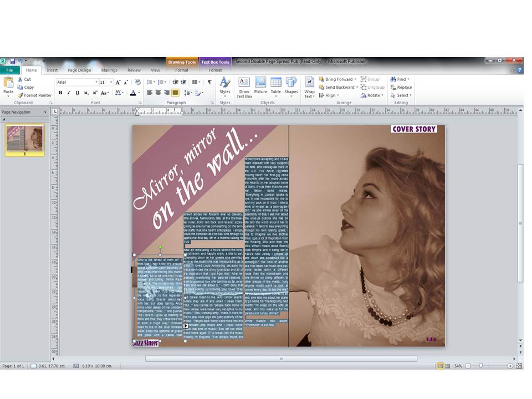
Task: Show paragraph marks with the pilcrow icon
Action: [209, 81]
